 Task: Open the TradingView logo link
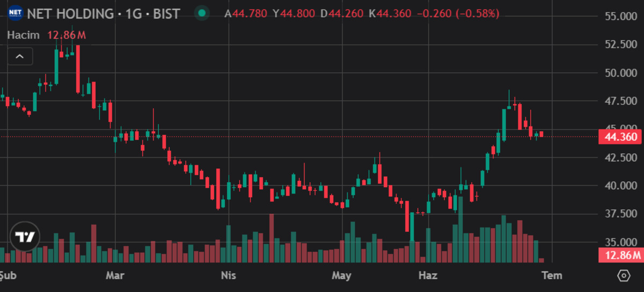[x=25, y=237]
